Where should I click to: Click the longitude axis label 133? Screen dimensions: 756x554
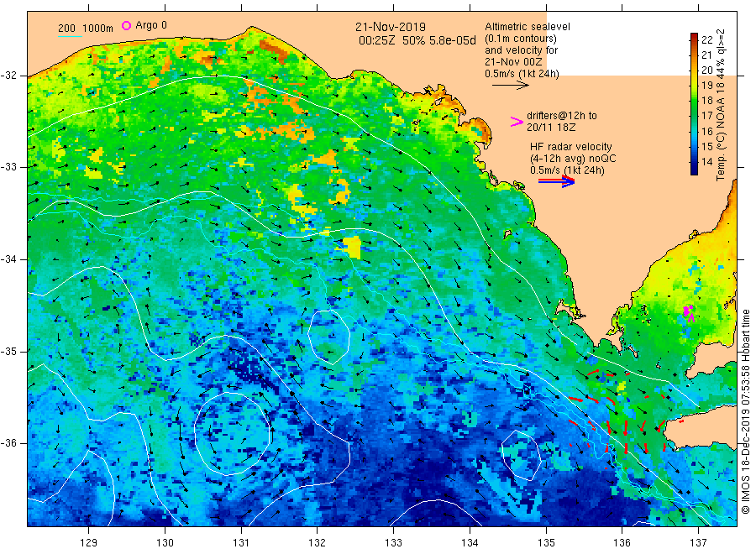click(x=393, y=543)
